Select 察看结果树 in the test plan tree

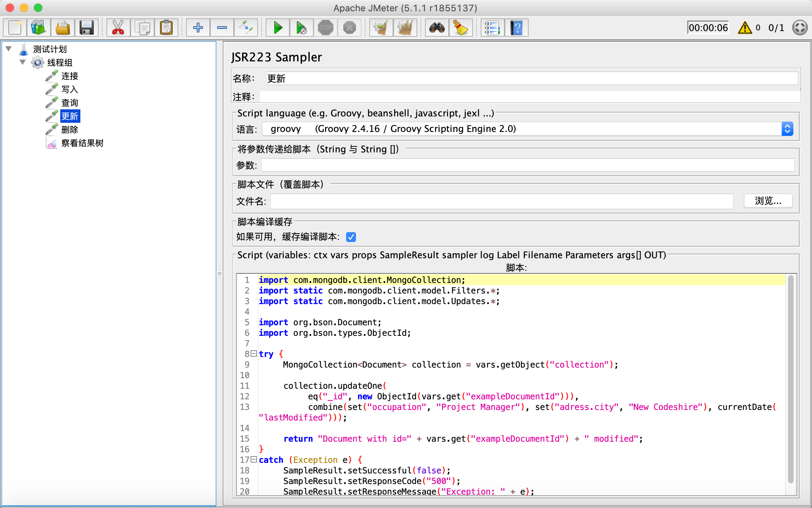tap(82, 143)
